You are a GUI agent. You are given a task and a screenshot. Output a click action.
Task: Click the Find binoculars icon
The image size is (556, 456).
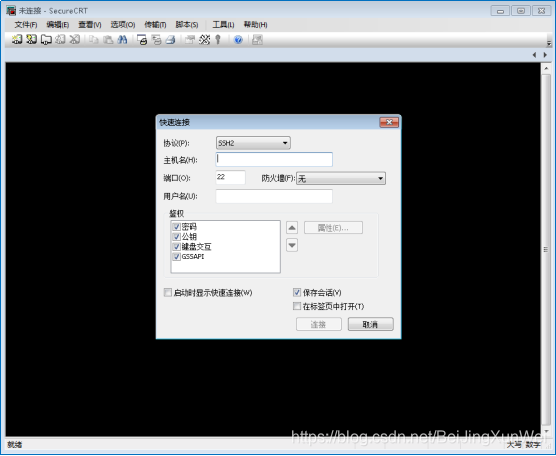[x=122, y=39]
